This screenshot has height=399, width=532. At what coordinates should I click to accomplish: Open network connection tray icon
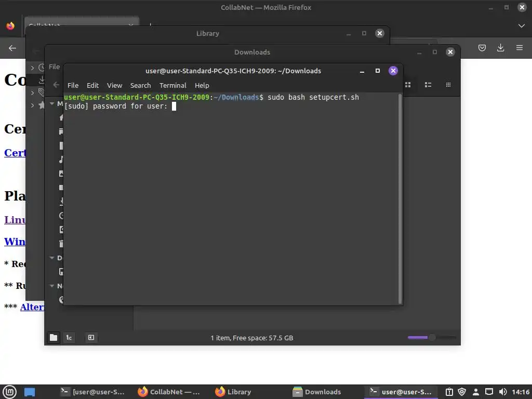point(489,392)
